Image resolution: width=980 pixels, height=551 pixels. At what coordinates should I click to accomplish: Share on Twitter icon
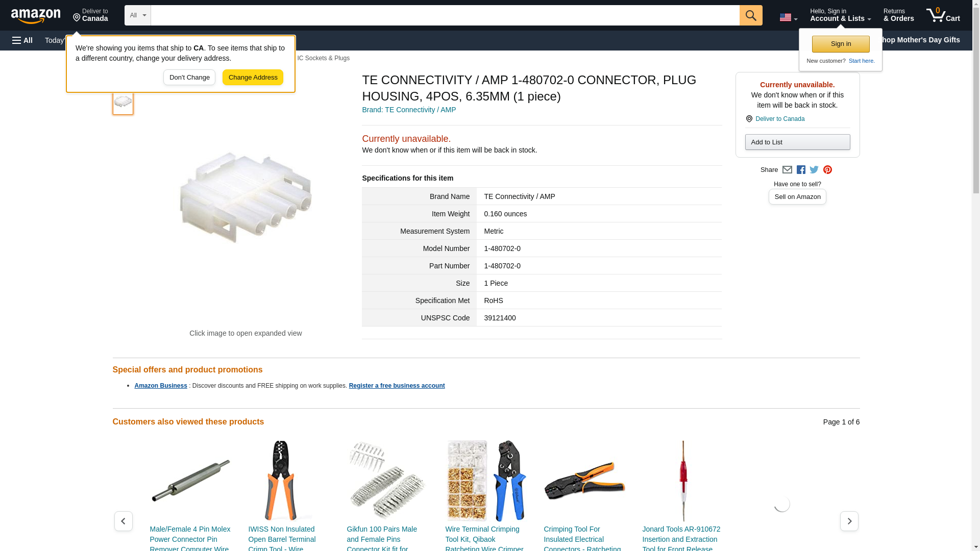(814, 170)
